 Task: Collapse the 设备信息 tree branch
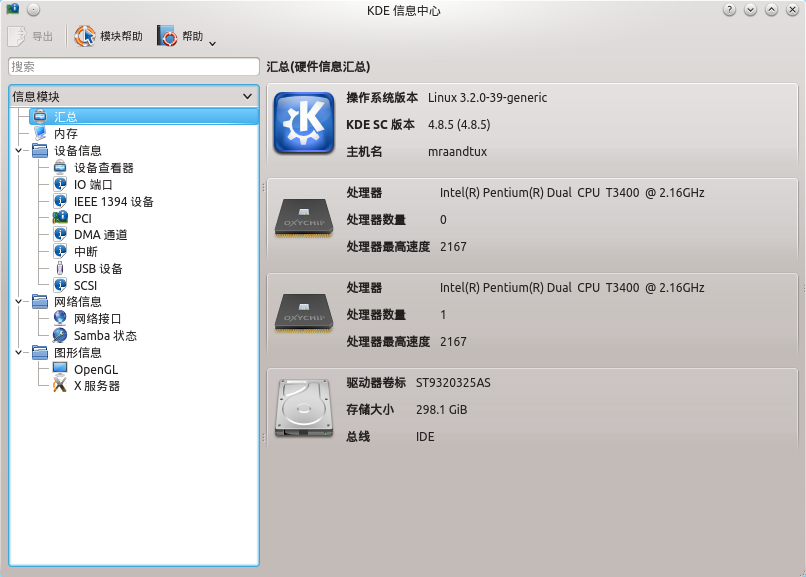click(x=19, y=151)
